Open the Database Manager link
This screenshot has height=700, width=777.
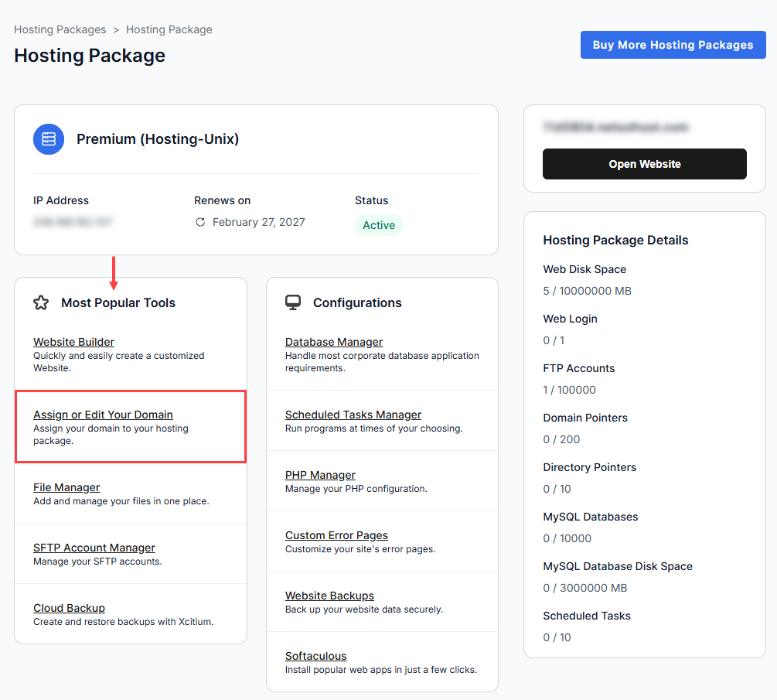[x=333, y=342]
